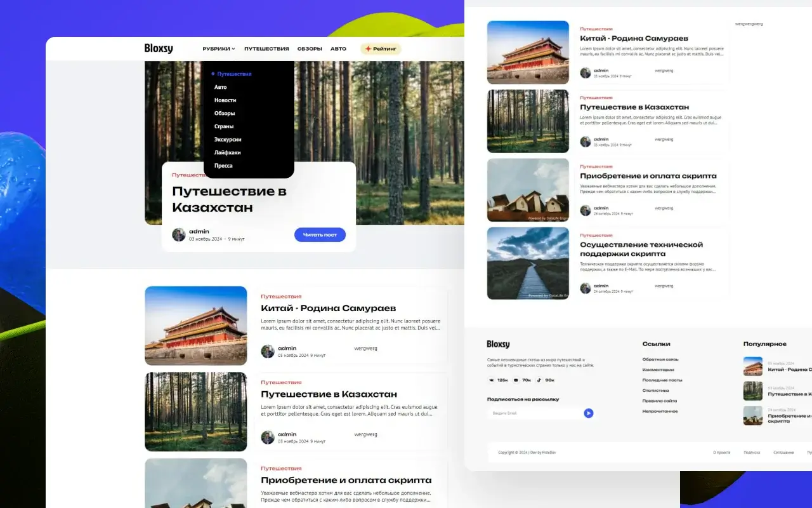Click the VK social icon in footer
Viewport: 812px width, 508px height.
pyautogui.click(x=492, y=380)
